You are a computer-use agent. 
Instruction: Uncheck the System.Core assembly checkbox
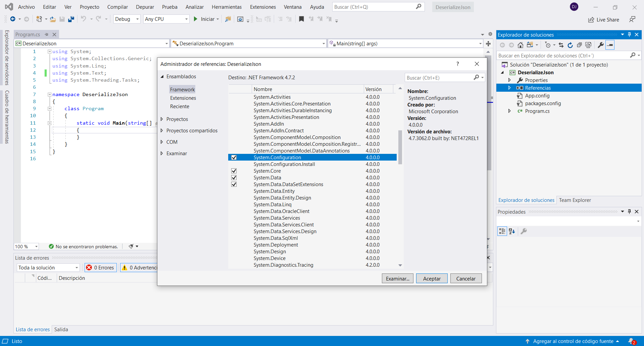pyautogui.click(x=234, y=171)
